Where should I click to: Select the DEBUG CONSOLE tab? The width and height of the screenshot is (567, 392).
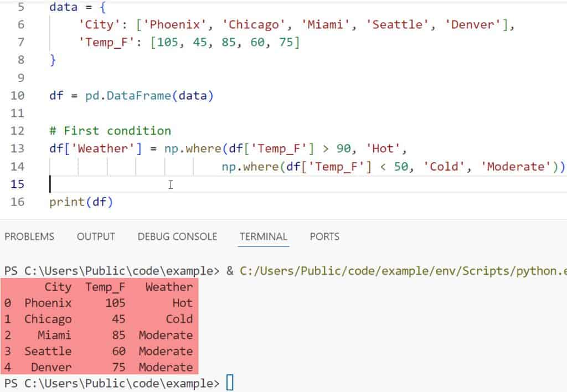tap(177, 236)
